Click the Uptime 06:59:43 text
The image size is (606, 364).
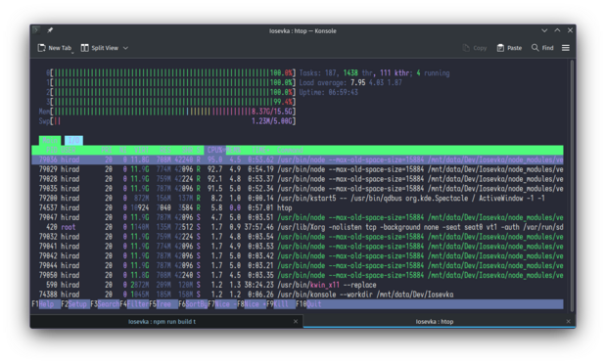329,92
